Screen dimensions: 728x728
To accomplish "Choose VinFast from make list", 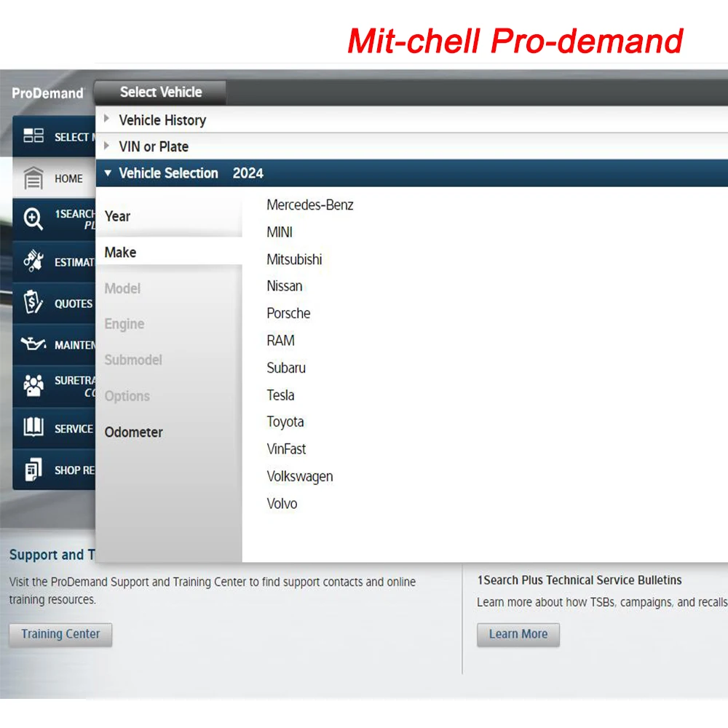I will pos(286,449).
